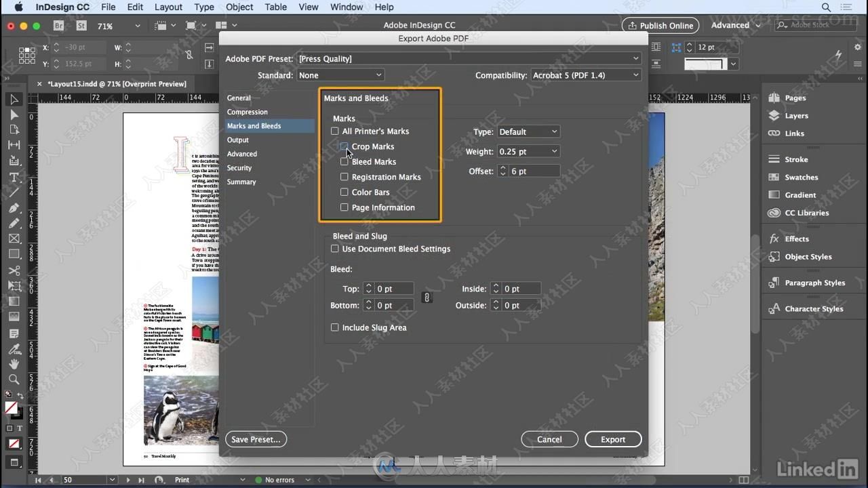This screenshot has width=868, height=488.
Task: Go to the General section
Action: 239,98
